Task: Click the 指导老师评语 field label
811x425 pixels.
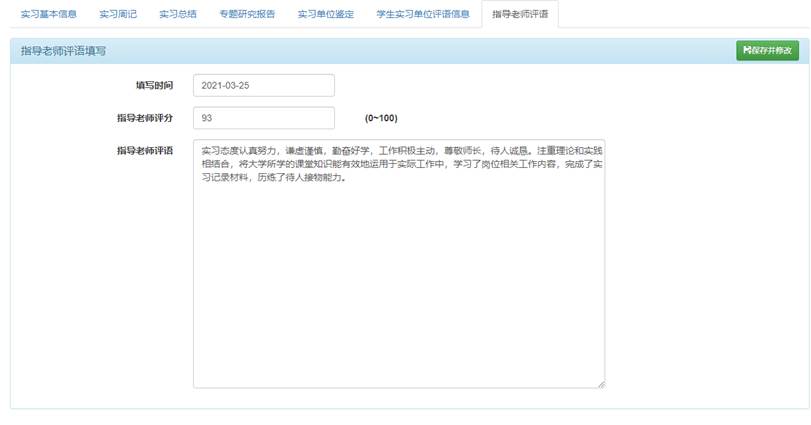Action: (x=144, y=150)
